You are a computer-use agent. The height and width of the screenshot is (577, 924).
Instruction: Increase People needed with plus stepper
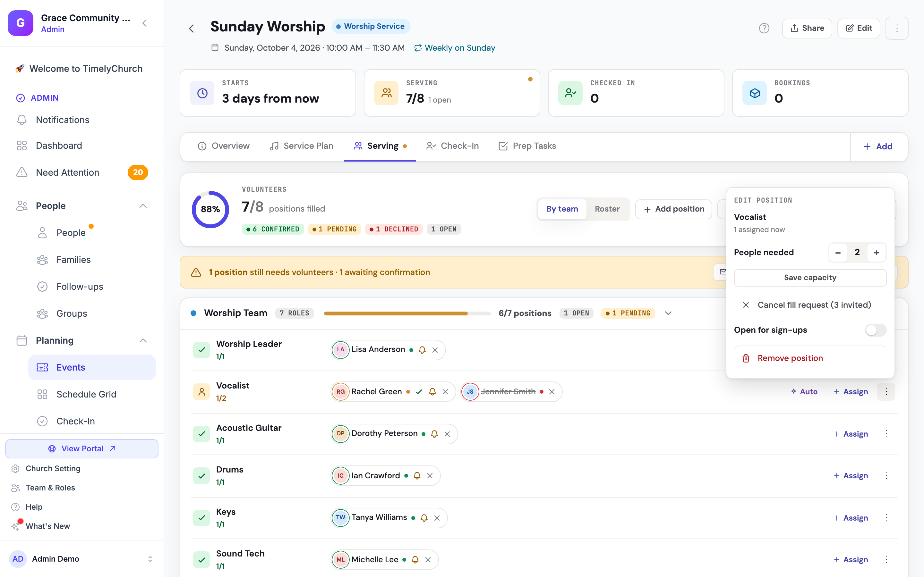click(x=876, y=253)
